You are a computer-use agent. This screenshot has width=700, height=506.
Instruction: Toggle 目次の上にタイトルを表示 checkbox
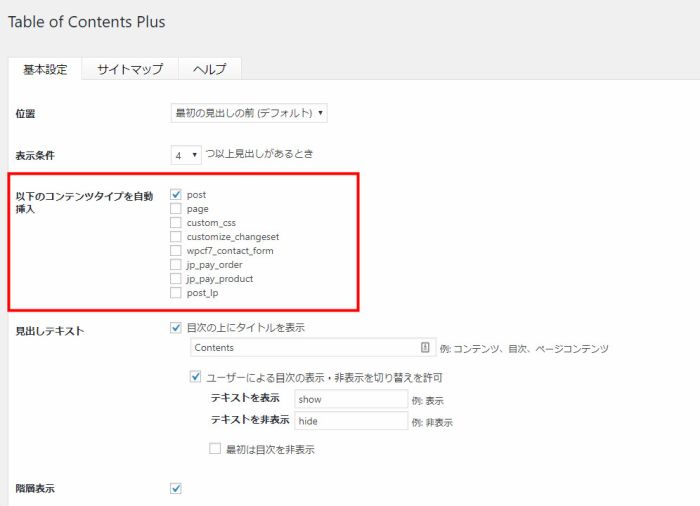click(176, 328)
